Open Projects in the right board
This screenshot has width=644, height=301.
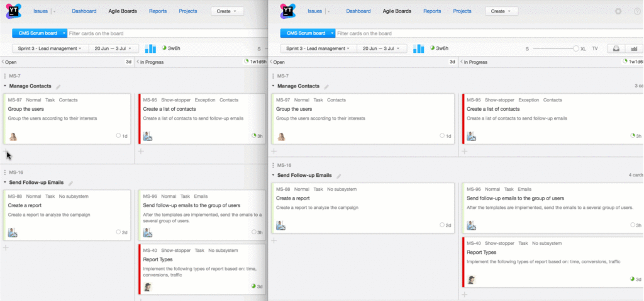[x=462, y=11]
